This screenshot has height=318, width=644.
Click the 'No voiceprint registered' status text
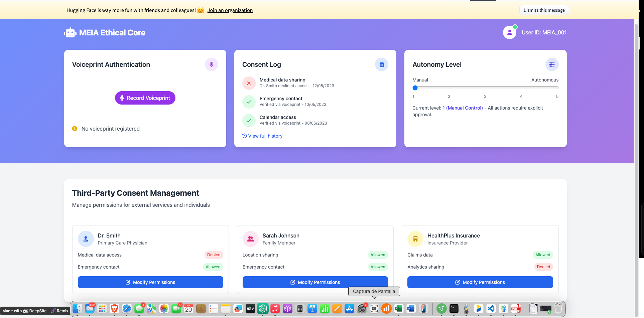(111, 129)
